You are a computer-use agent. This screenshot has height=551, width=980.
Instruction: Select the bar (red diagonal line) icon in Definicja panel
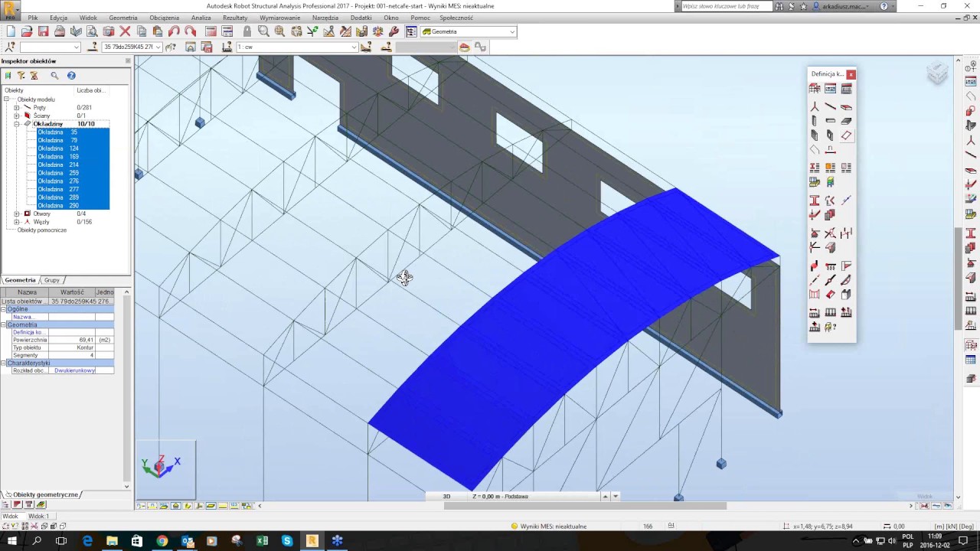[831, 106]
